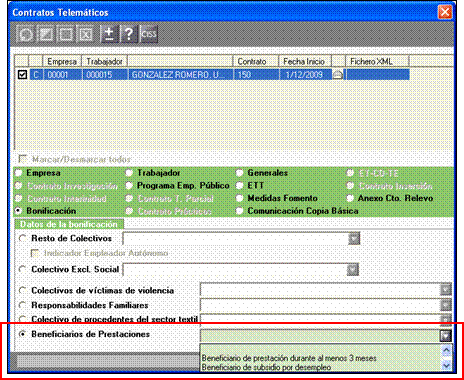Toggle Marcar/Desmarcar todos checkbox
The image size is (464, 380).
click(x=22, y=159)
